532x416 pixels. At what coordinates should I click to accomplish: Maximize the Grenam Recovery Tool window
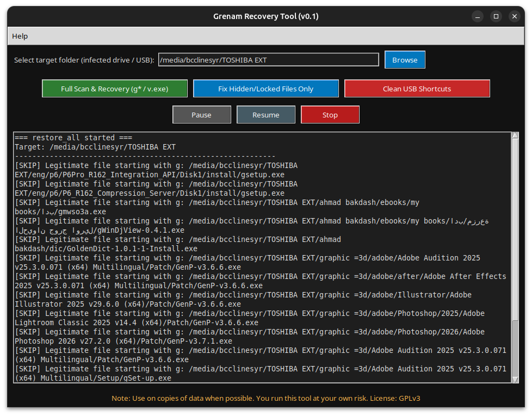point(496,16)
